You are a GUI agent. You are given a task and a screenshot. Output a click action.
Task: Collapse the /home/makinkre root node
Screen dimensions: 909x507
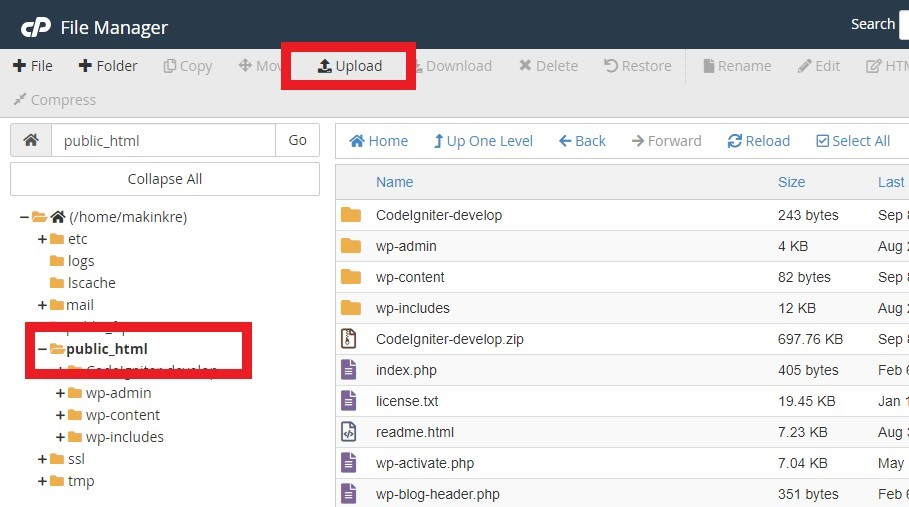[24, 217]
